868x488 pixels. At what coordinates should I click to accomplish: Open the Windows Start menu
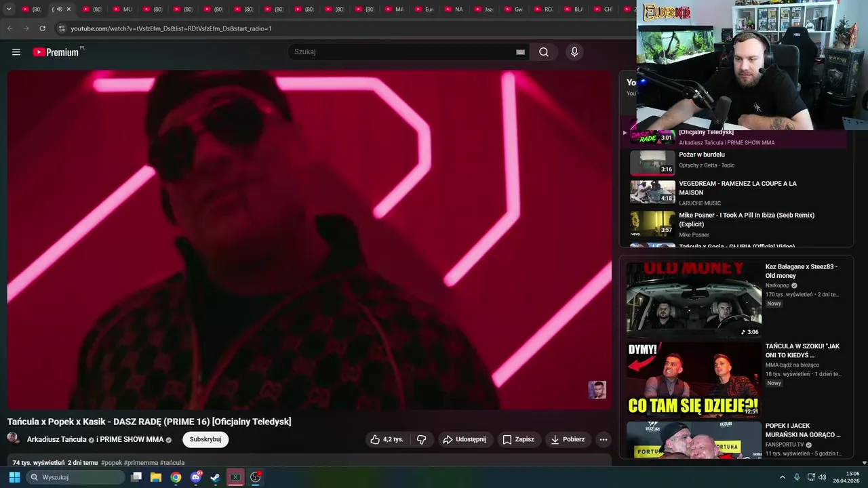click(14, 477)
